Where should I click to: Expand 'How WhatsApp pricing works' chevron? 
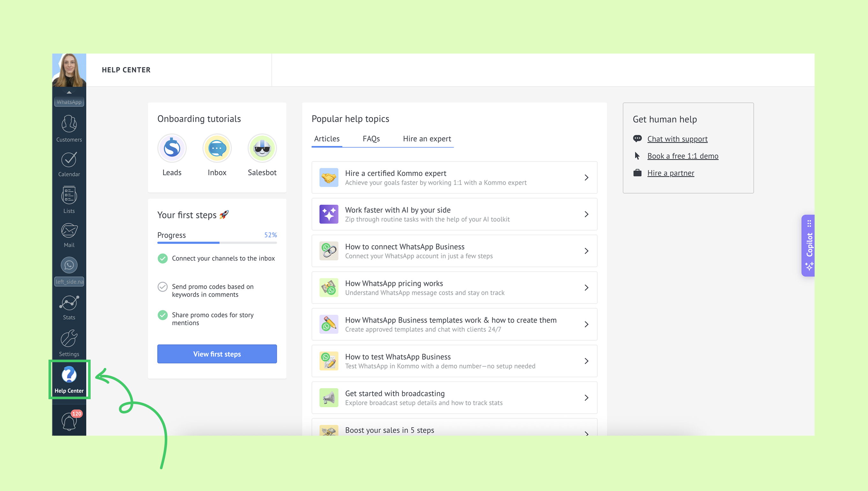click(586, 288)
